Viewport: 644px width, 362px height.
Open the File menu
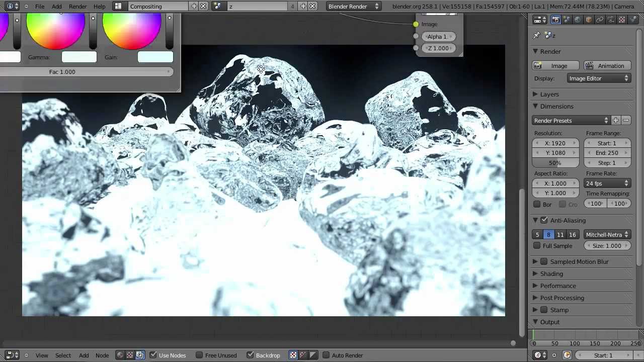pos(40,6)
